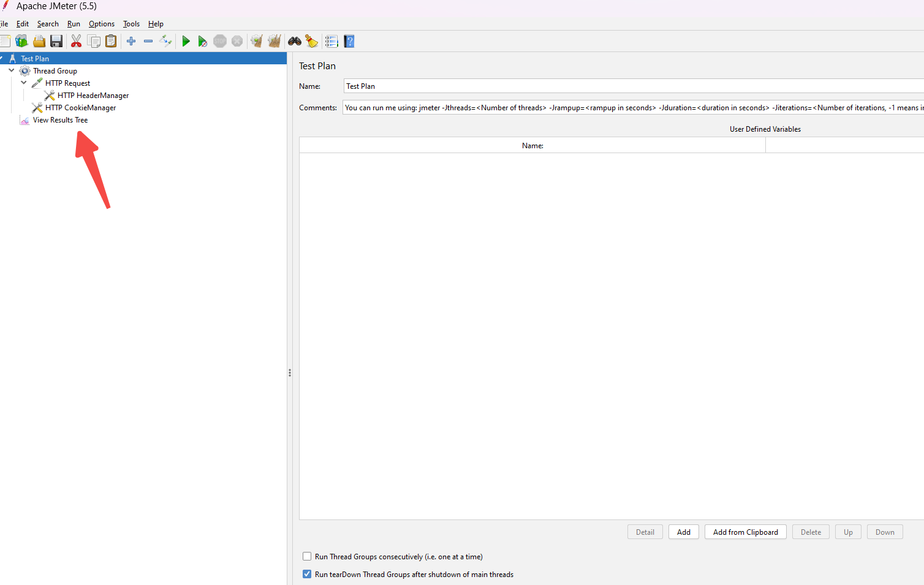This screenshot has height=585, width=924.
Task: Click the Down button
Action: (885, 532)
